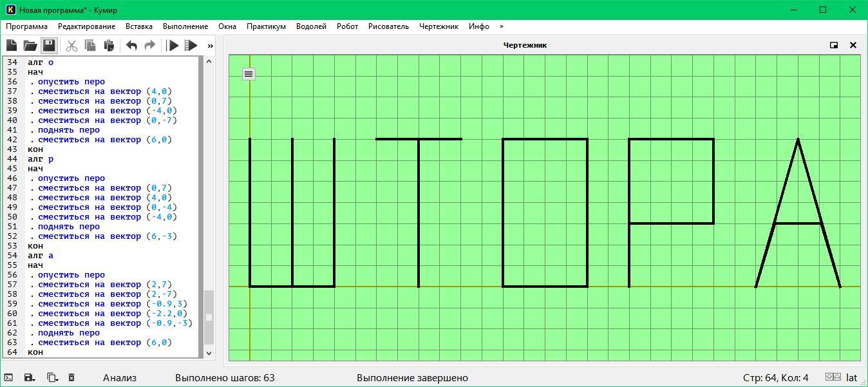
Task: Click "поднять перо" on line 41
Action: point(69,130)
